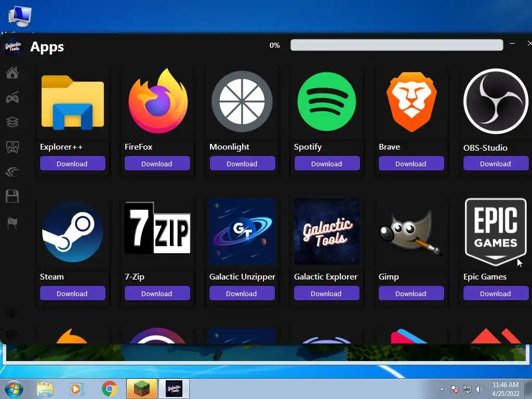The height and width of the screenshot is (399, 532).
Task: Select the 7-Zip app icon
Action: coord(157,228)
